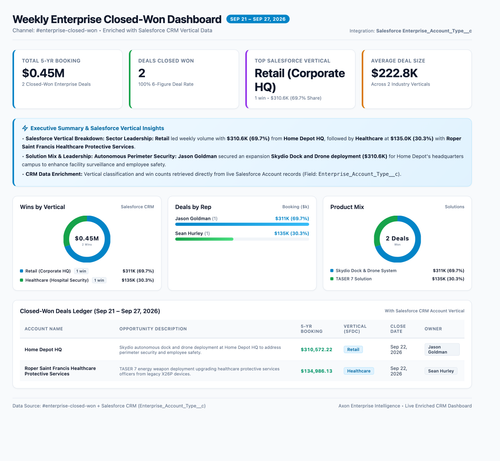The width and height of the screenshot is (500, 461).
Task: Click the blue Retail (Corporate HQ) legend swatch
Action: pyautogui.click(x=22, y=271)
